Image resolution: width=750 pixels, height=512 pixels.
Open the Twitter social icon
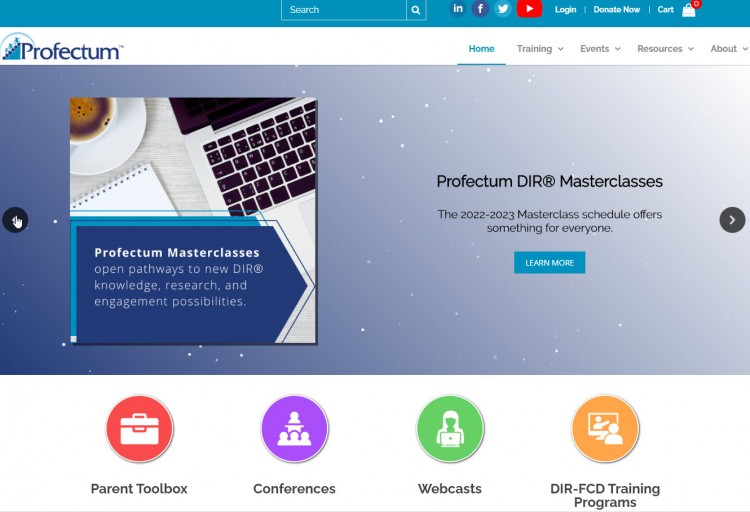click(503, 9)
